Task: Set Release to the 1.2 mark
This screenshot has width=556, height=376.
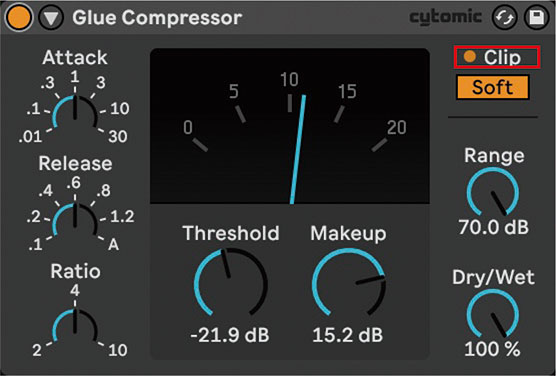Action: coord(122,216)
